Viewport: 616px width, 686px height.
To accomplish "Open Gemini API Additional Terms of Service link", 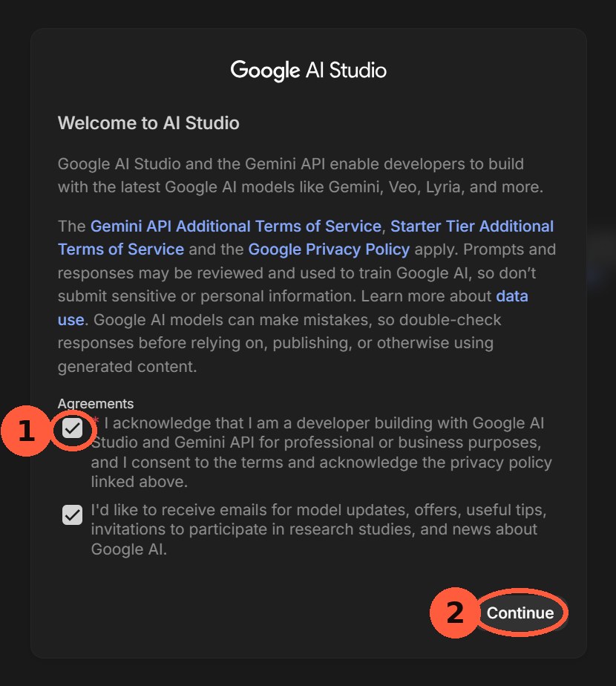I will coord(236,226).
